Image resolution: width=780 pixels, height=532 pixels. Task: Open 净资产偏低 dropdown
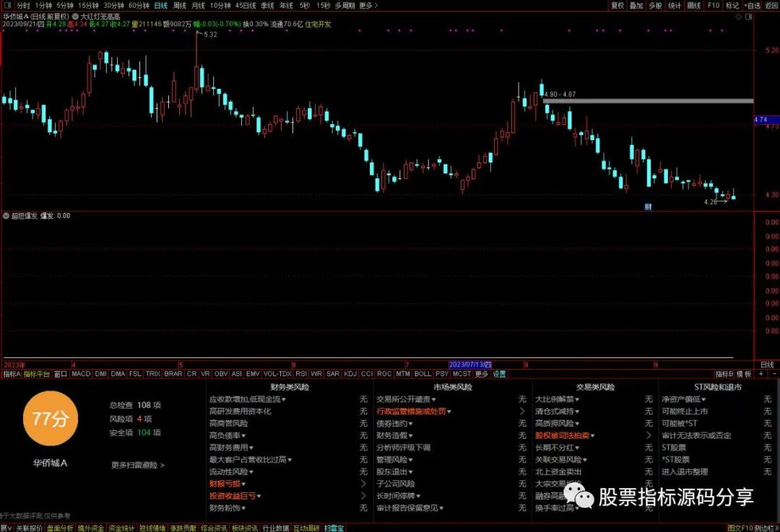click(x=683, y=399)
